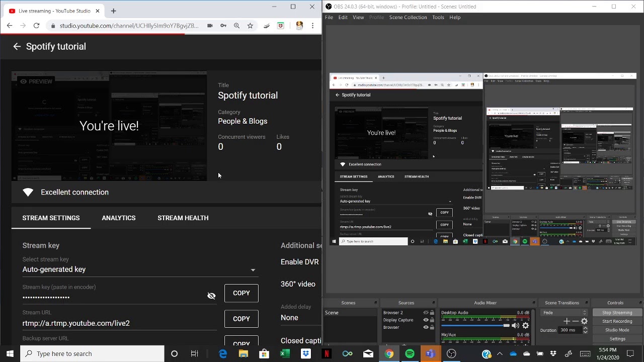Add a scene transition with the plus icon

[x=567, y=321]
